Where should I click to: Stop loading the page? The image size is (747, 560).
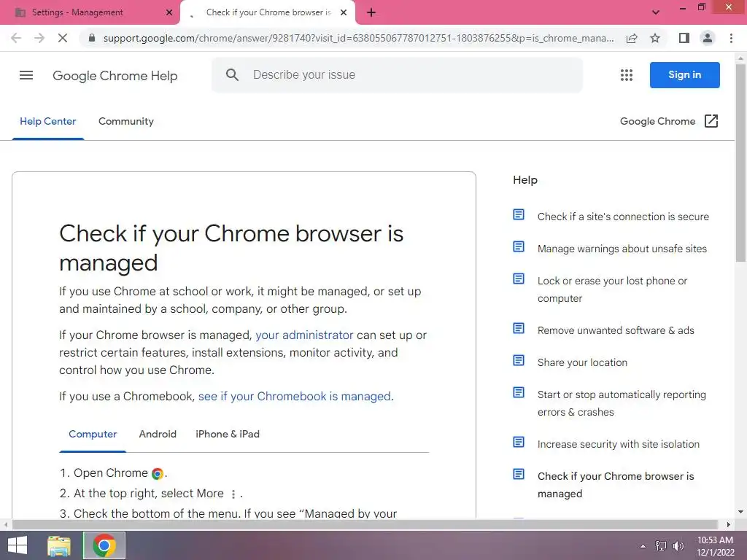point(63,38)
